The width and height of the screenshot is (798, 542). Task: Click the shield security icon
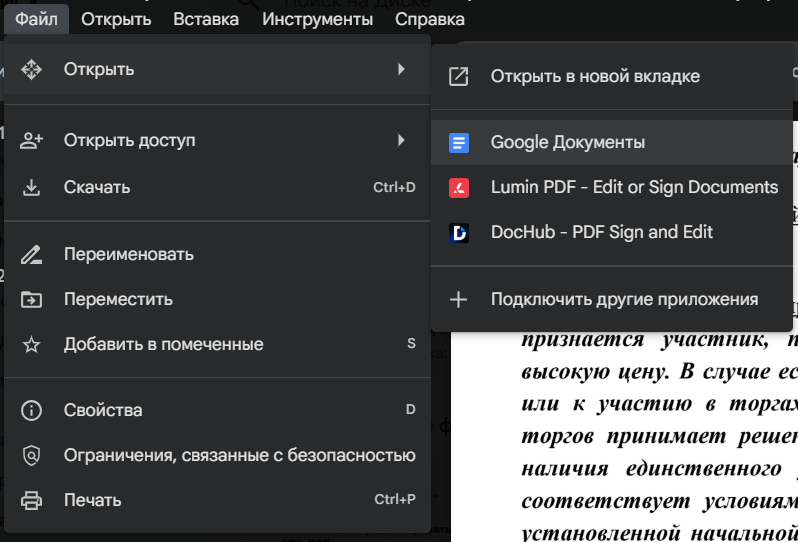(x=32, y=455)
